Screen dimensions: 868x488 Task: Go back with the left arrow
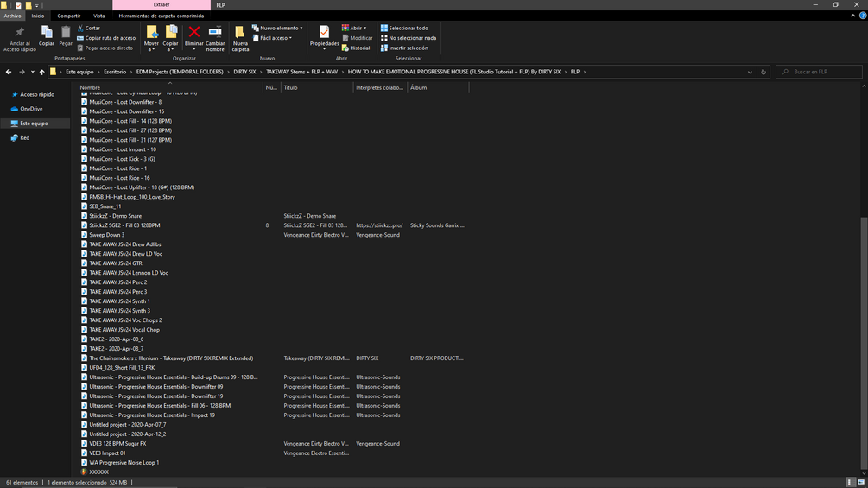coord(9,72)
